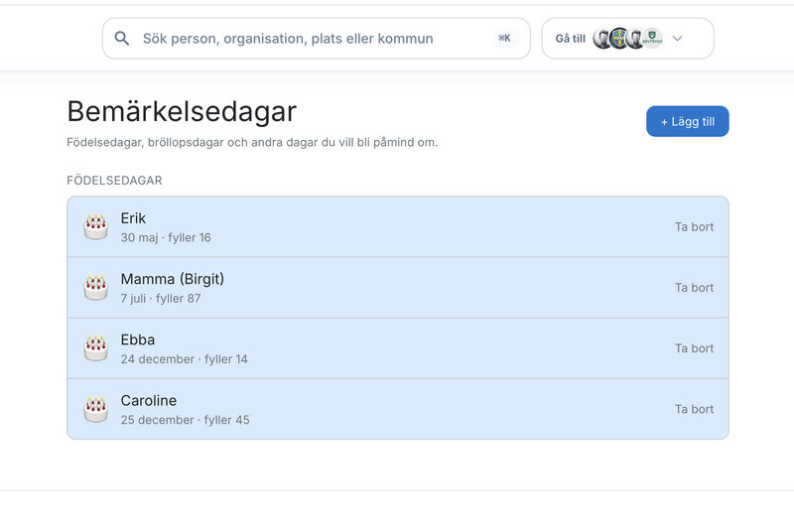The width and height of the screenshot is (794, 532).
Task: Click the blue-yellow crest avatar
Action: tap(618, 39)
